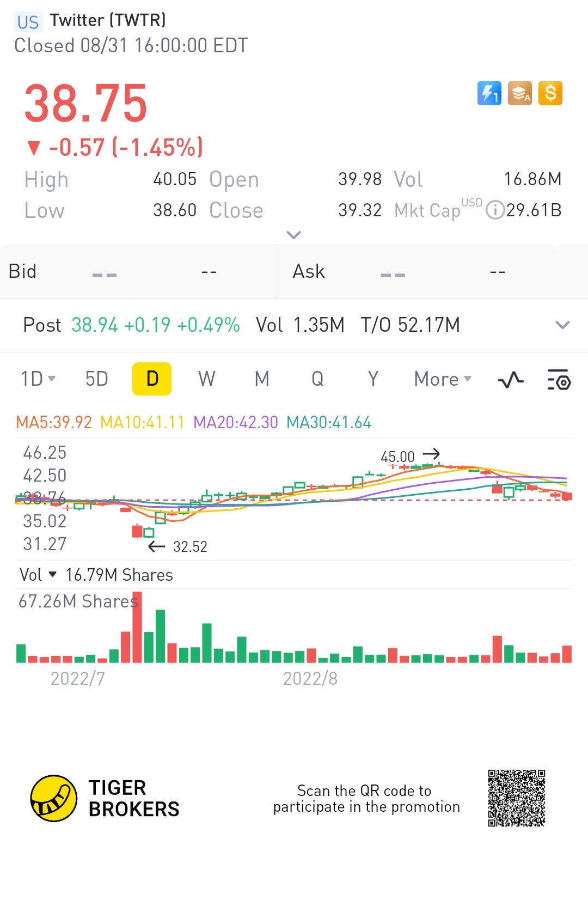This screenshot has width=588, height=906.
Task: Tap the MA10:41.11 indicator label
Action: point(143,422)
